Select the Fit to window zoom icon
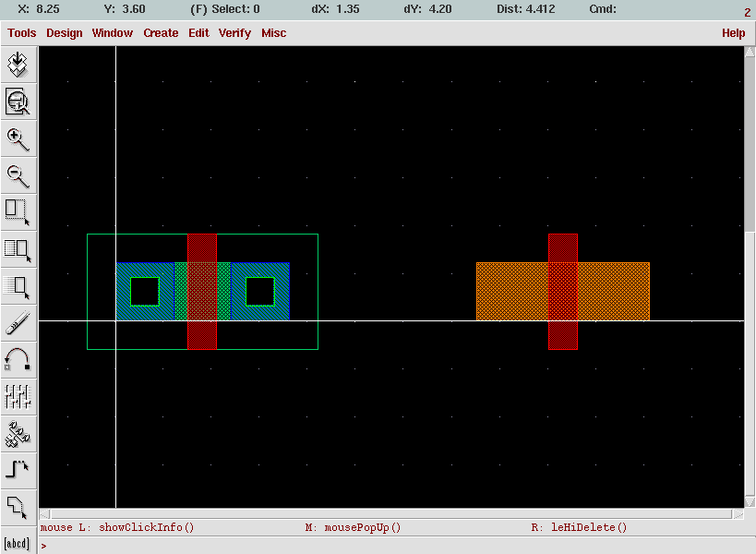Image resolution: width=756 pixels, height=554 pixels. (18, 102)
